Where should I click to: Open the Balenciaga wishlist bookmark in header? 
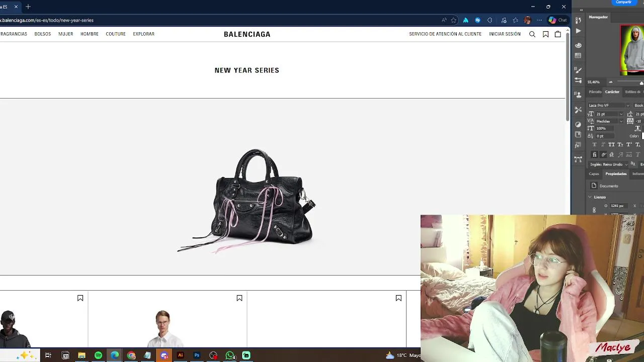point(545,34)
